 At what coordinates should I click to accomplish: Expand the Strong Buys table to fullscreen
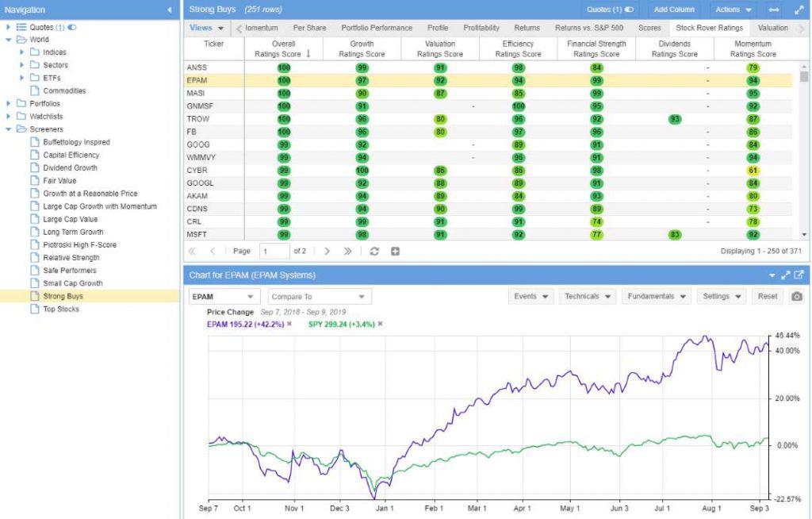click(x=799, y=10)
